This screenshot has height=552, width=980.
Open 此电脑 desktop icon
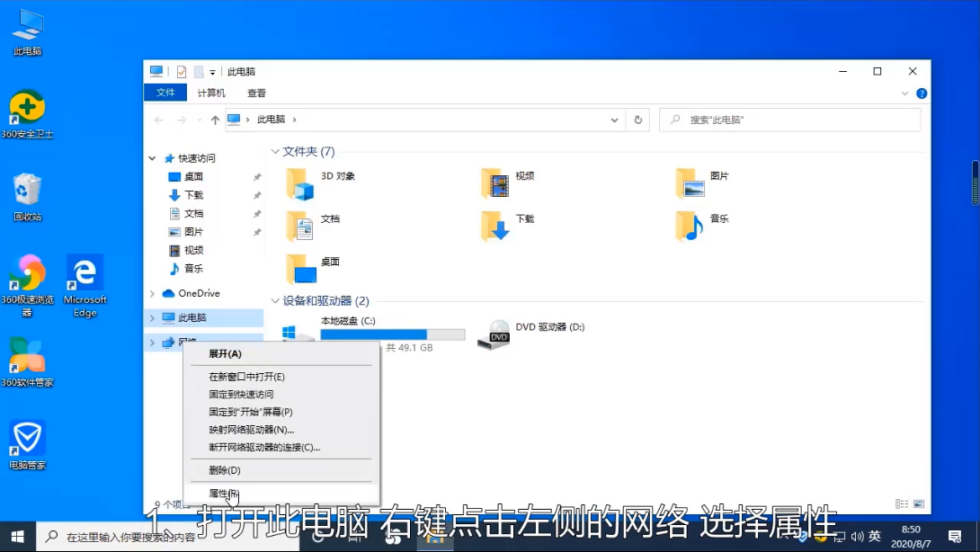pos(28,32)
